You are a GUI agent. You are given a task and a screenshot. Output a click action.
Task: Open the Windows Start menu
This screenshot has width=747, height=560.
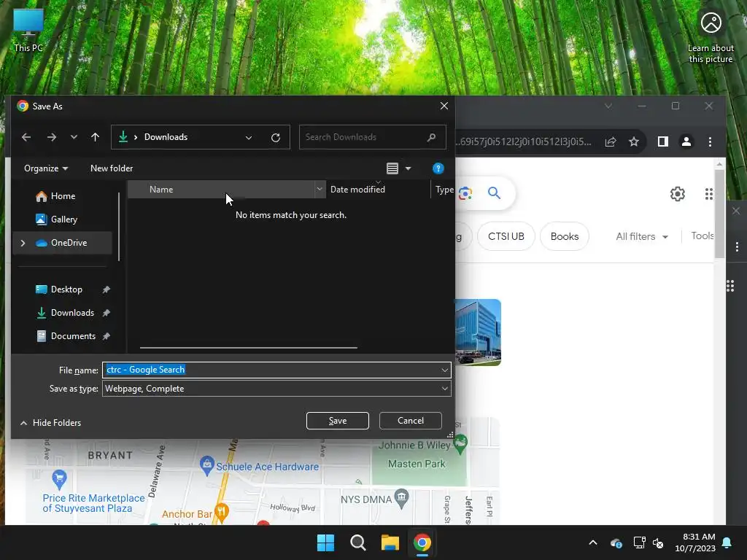(x=326, y=542)
